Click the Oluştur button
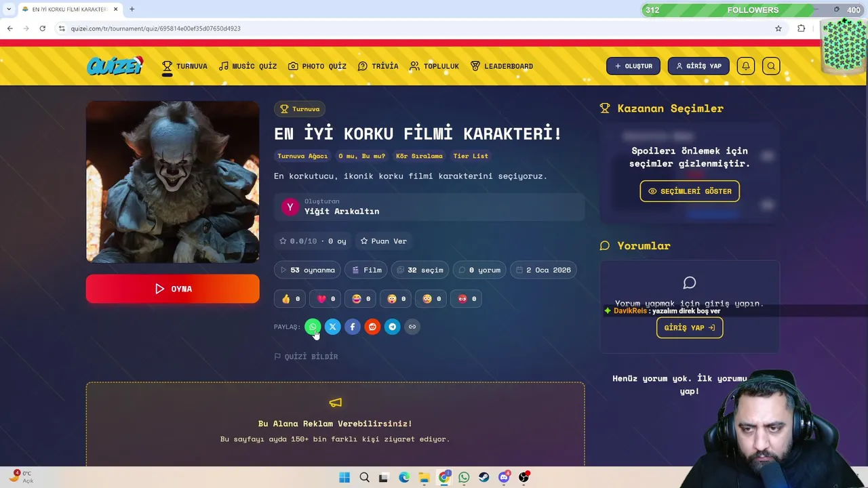868x488 pixels. click(x=633, y=66)
